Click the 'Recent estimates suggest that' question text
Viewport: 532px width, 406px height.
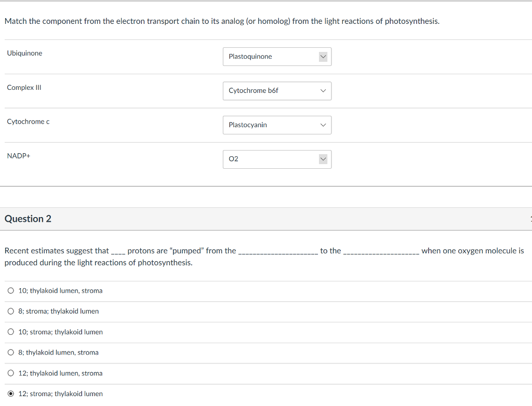[264, 256]
